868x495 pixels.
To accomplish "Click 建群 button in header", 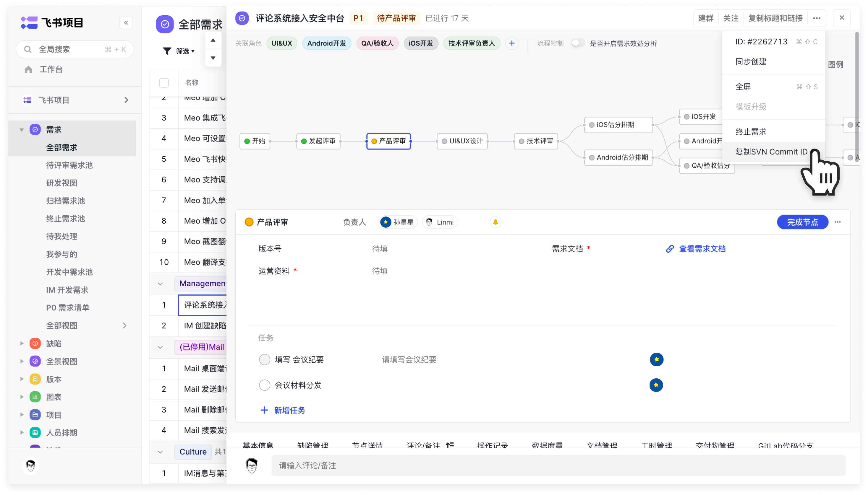I will coord(706,18).
